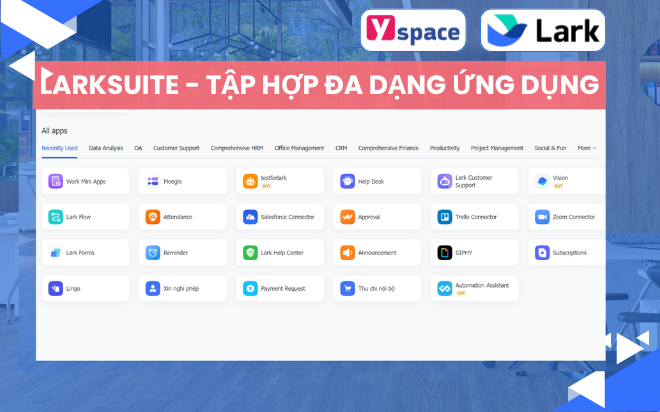
Task: Open the Attendance app icon
Action: pos(152,217)
